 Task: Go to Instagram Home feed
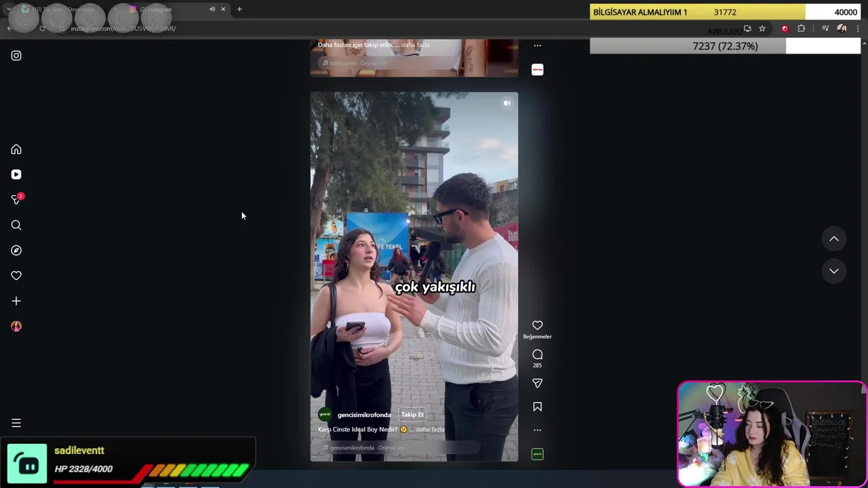(16, 149)
